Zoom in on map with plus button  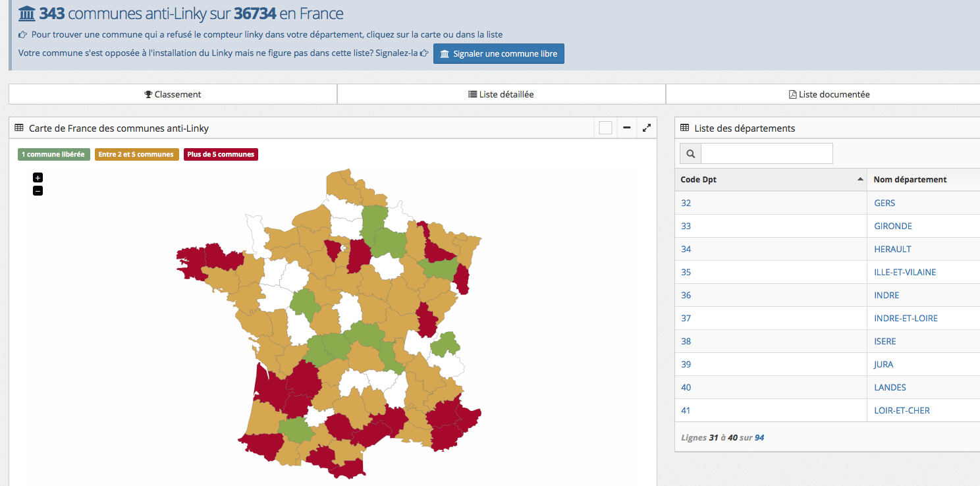(38, 178)
